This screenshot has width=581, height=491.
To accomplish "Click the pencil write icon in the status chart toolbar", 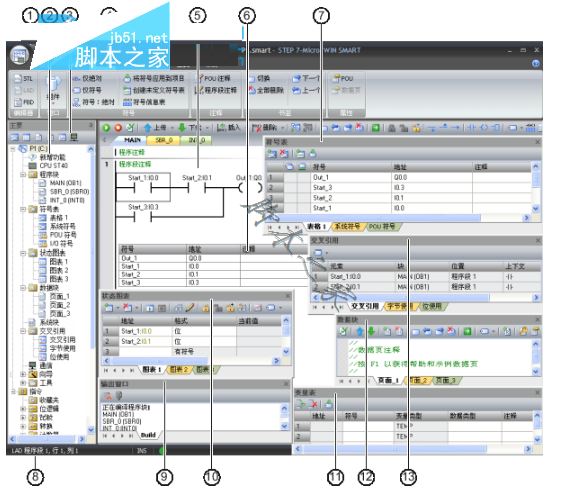I will point(190,308).
